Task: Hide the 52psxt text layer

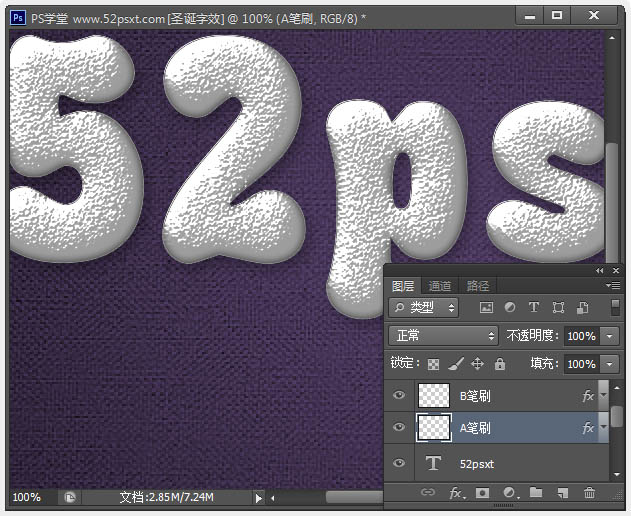Action: [x=399, y=463]
